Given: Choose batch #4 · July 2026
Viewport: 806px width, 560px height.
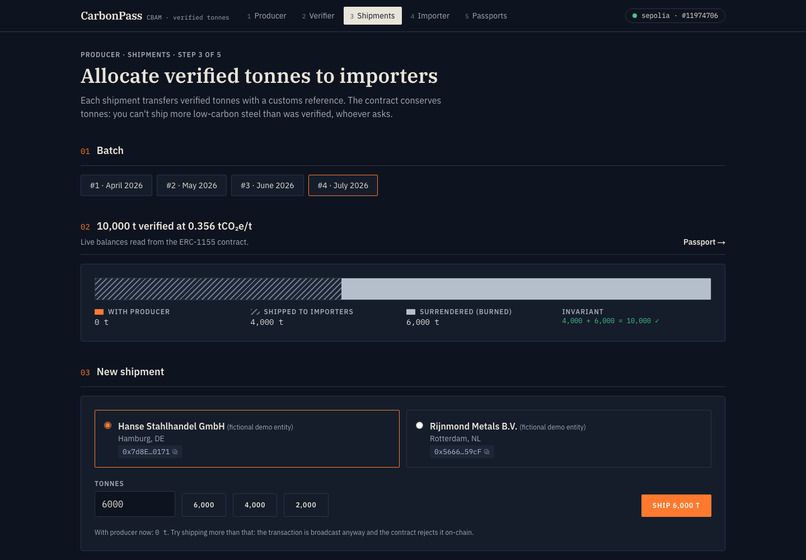Looking at the screenshot, I should (x=343, y=186).
